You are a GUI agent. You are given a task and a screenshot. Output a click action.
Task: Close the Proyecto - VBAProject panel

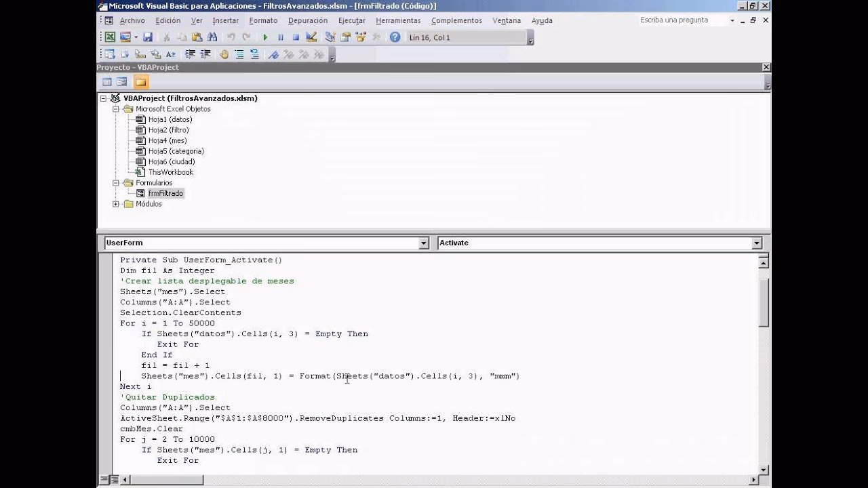[x=766, y=67]
